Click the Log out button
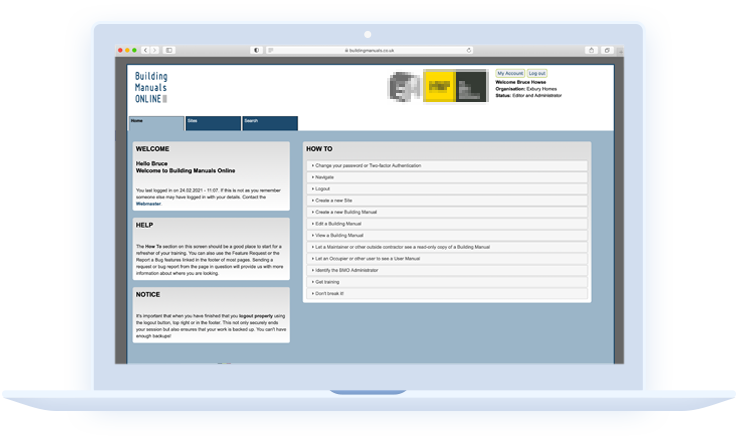The width and height of the screenshot is (737, 441). tap(537, 73)
